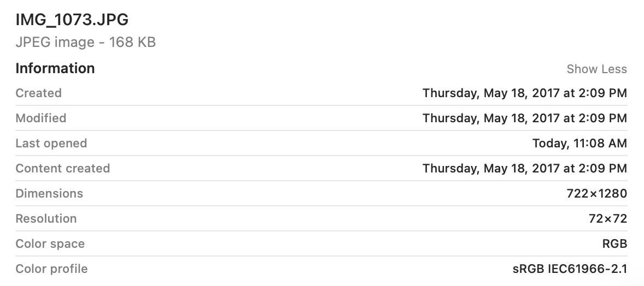The width and height of the screenshot is (644, 286).
Task: Select the Color profile label
Action: [x=52, y=269]
